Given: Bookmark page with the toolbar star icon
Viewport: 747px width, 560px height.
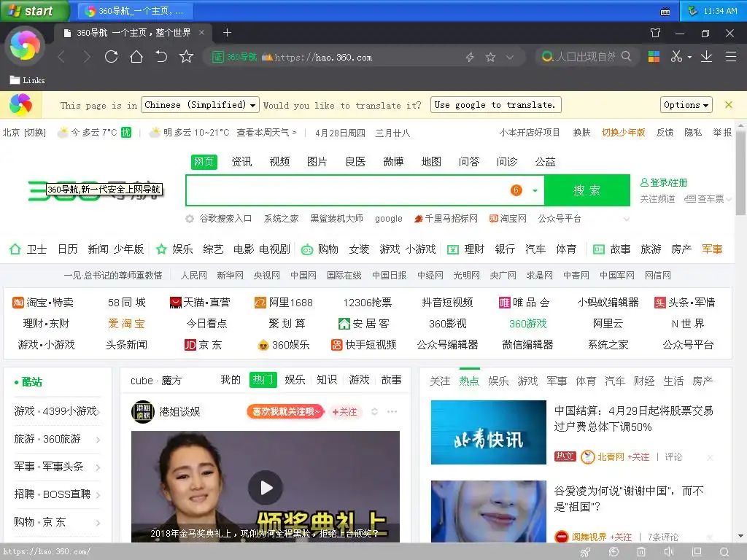Looking at the screenshot, I should click(186, 57).
